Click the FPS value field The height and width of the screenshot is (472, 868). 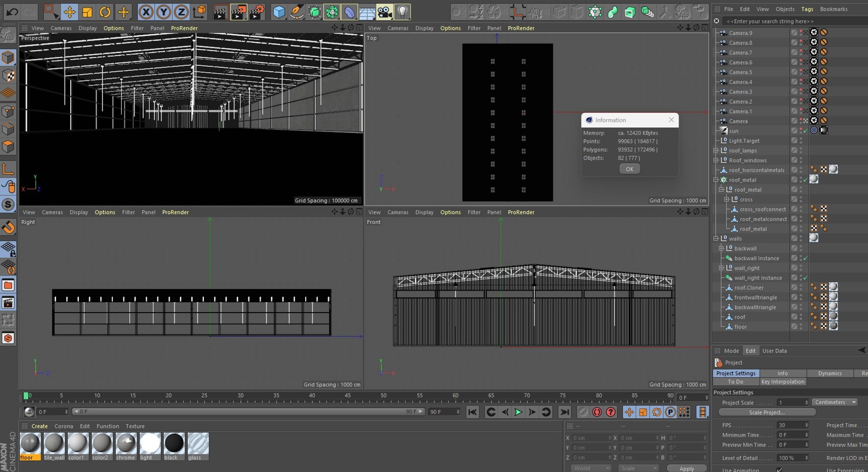[790, 425]
